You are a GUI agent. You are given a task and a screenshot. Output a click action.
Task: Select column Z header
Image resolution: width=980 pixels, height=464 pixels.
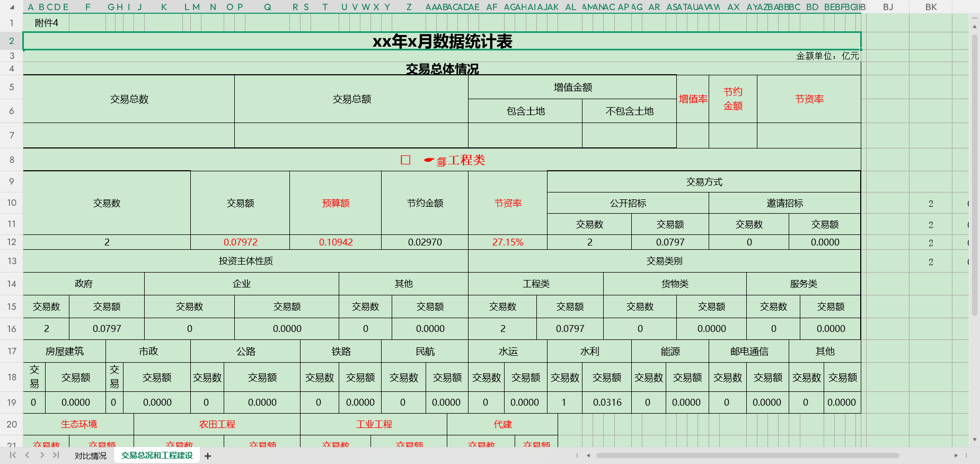[x=409, y=7]
